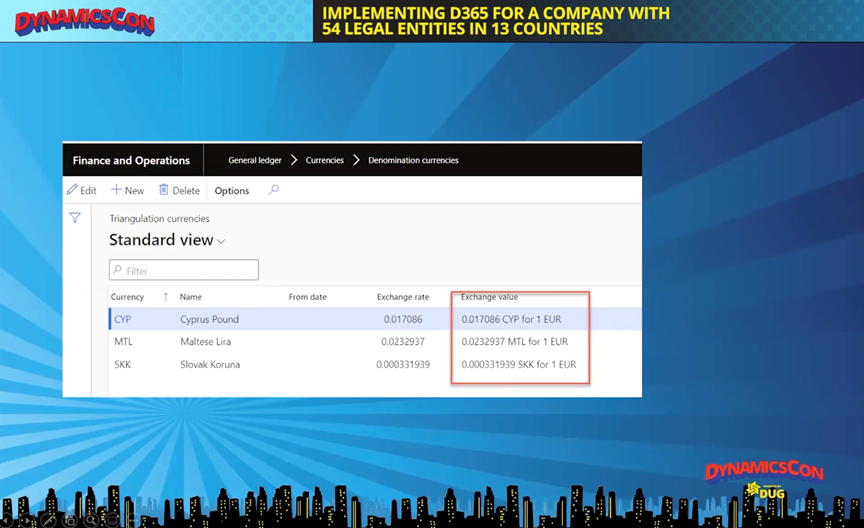The width and height of the screenshot is (864, 528).
Task: Click the Currencies breadcrumb link
Action: coord(325,160)
